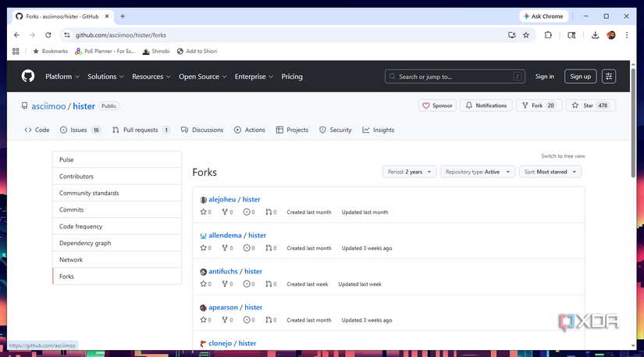Open Repository type Active dropdown
Viewport: 644px width, 357px height.
point(478,172)
